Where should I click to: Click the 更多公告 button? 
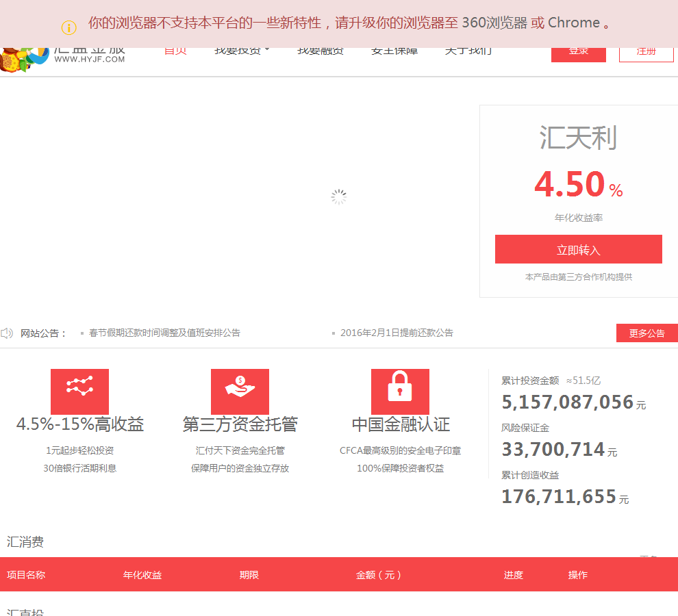pyautogui.click(x=647, y=333)
